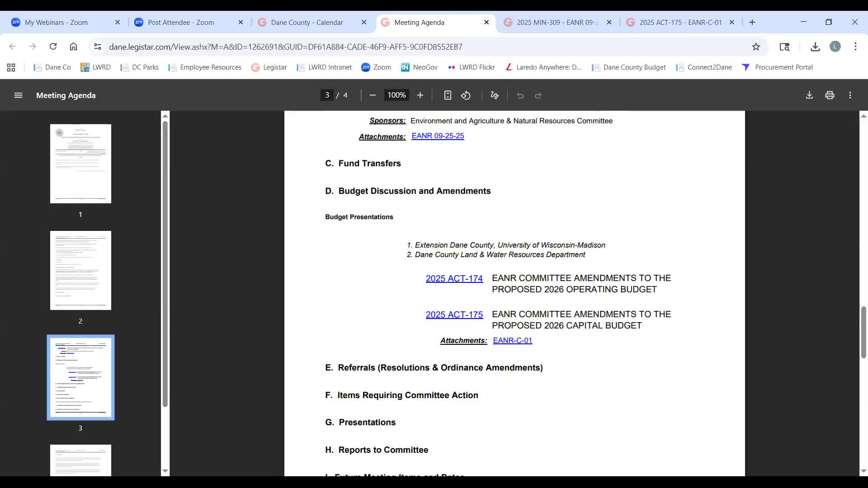Image resolution: width=868 pixels, height=488 pixels.
Task: Click the PDF zoom out button
Action: pyautogui.click(x=373, y=95)
